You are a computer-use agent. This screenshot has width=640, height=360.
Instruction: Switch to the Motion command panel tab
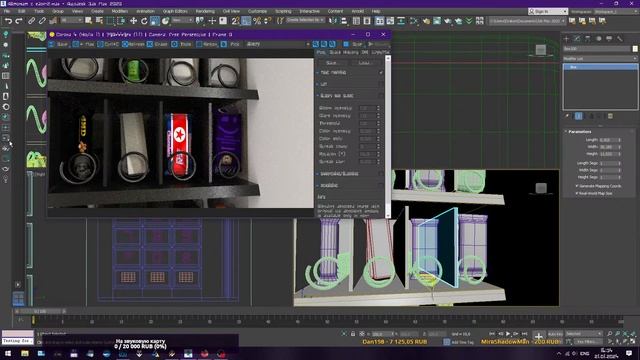tap(598, 39)
